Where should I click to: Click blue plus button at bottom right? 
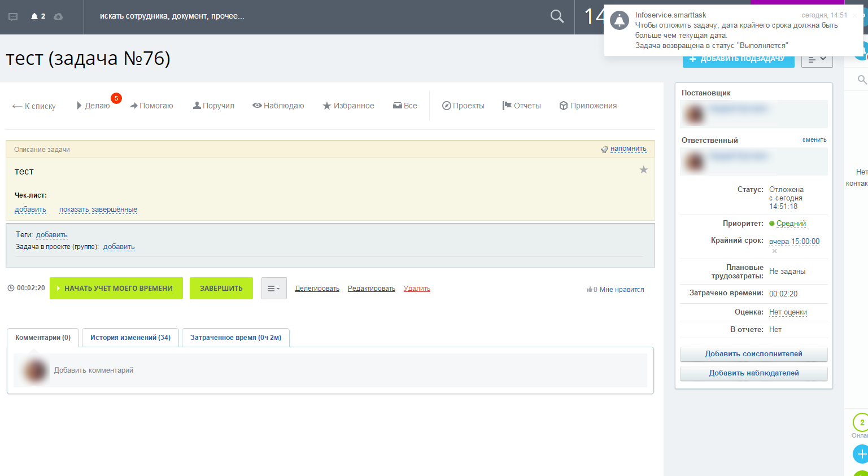[861, 454]
